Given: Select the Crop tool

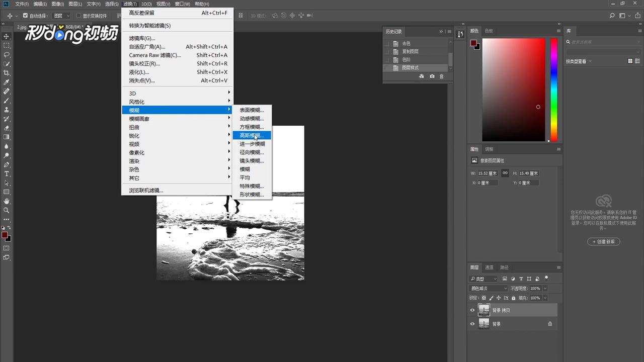Looking at the screenshot, I should pos(7,73).
